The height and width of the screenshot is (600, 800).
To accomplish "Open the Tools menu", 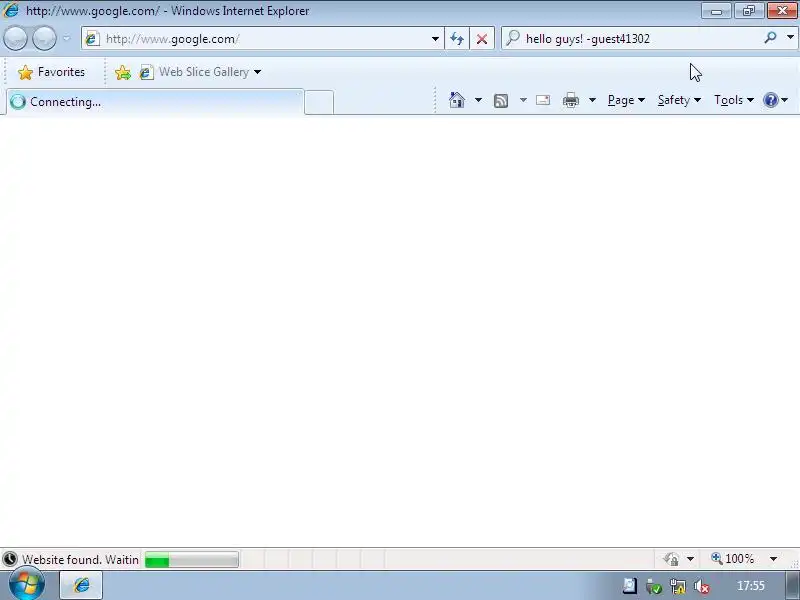I will tap(734, 100).
